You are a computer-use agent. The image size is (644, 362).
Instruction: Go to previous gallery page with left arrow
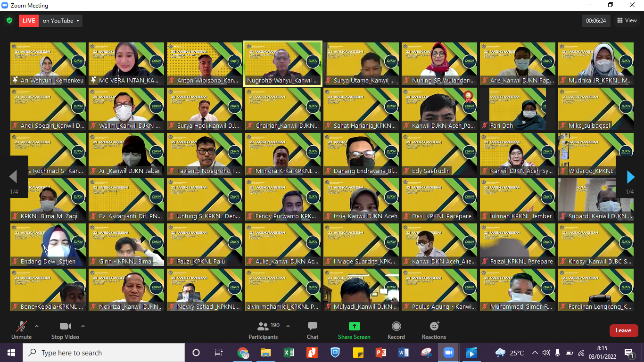tap(13, 177)
